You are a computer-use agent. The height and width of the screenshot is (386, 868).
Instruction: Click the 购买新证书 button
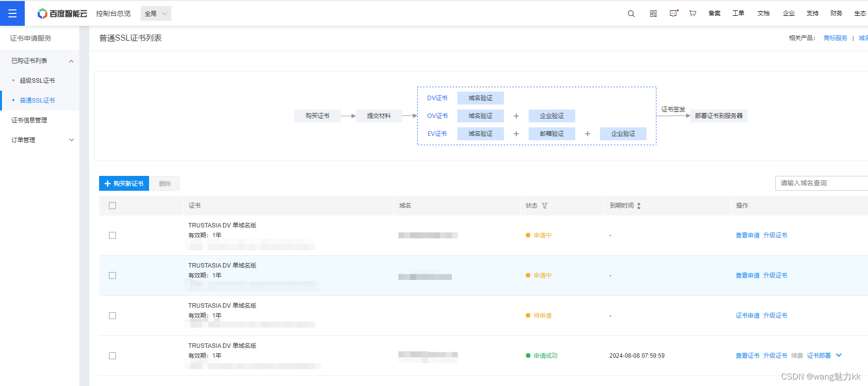click(124, 183)
